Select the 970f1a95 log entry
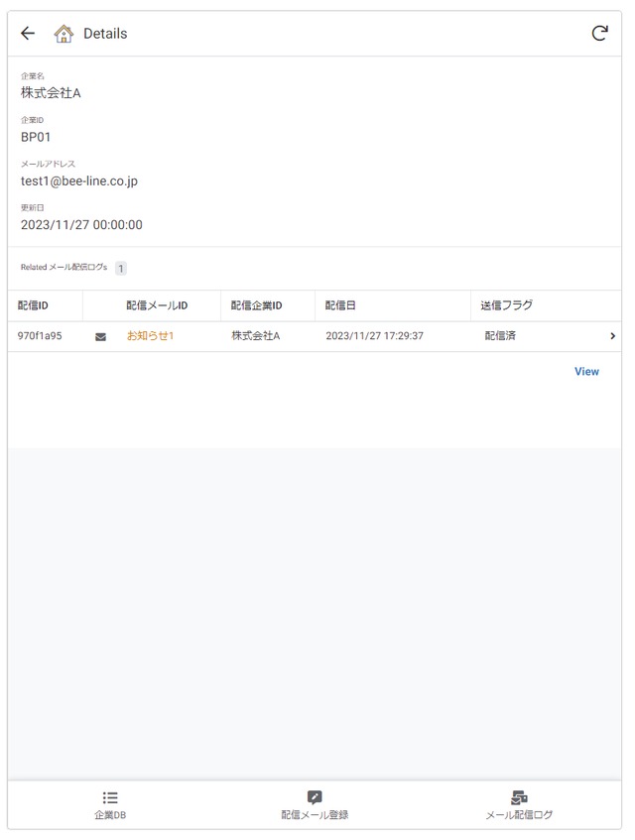Screen dimensions: 635x840 pyautogui.click(x=40, y=336)
